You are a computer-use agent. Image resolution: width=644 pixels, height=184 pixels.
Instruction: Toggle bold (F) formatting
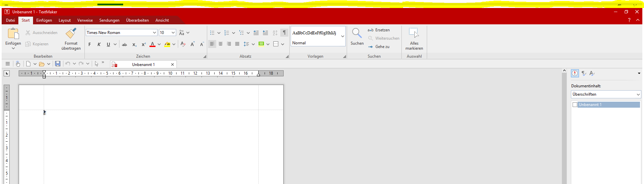click(x=89, y=44)
